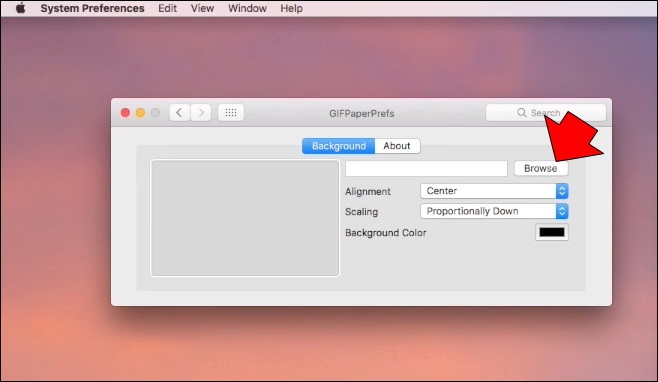Open the Apple menu

coord(21,8)
